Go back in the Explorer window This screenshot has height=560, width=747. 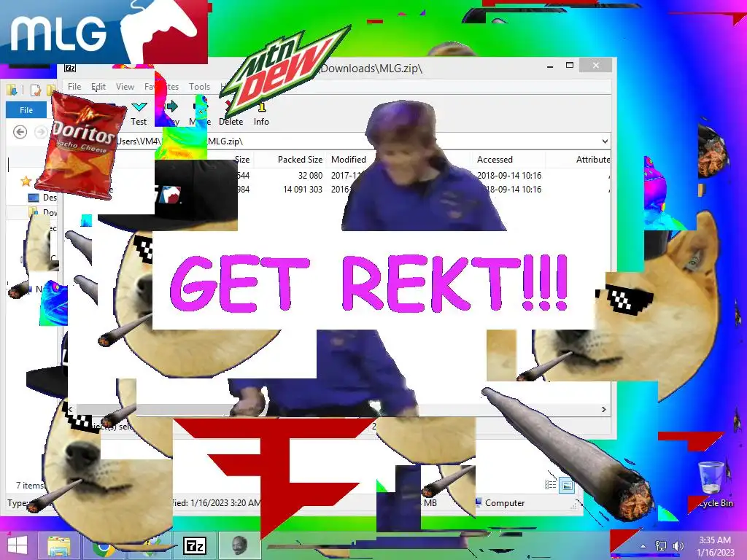[20, 132]
